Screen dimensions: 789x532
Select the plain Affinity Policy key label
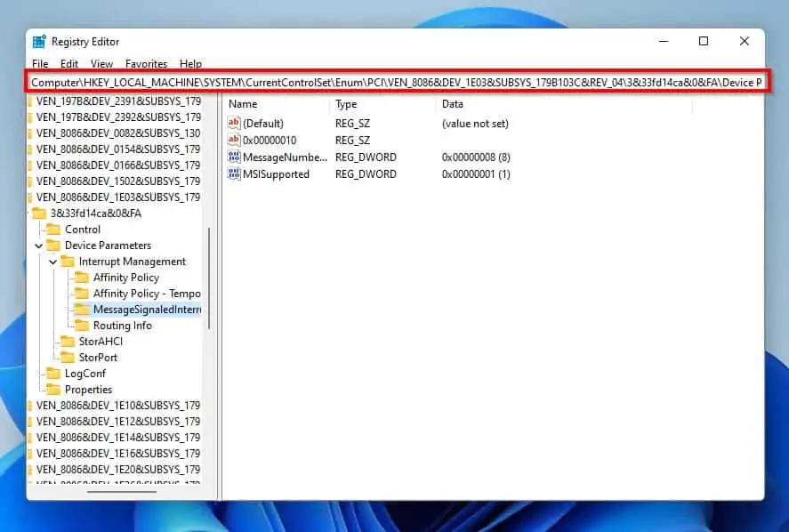pyautogui.click(x=126, y=278)
